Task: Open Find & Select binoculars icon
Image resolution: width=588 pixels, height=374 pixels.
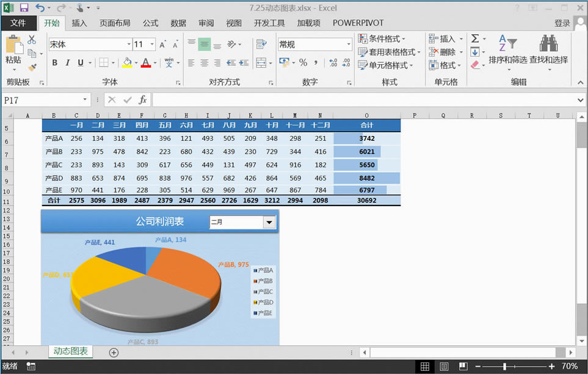Action: tap(548, 44)
